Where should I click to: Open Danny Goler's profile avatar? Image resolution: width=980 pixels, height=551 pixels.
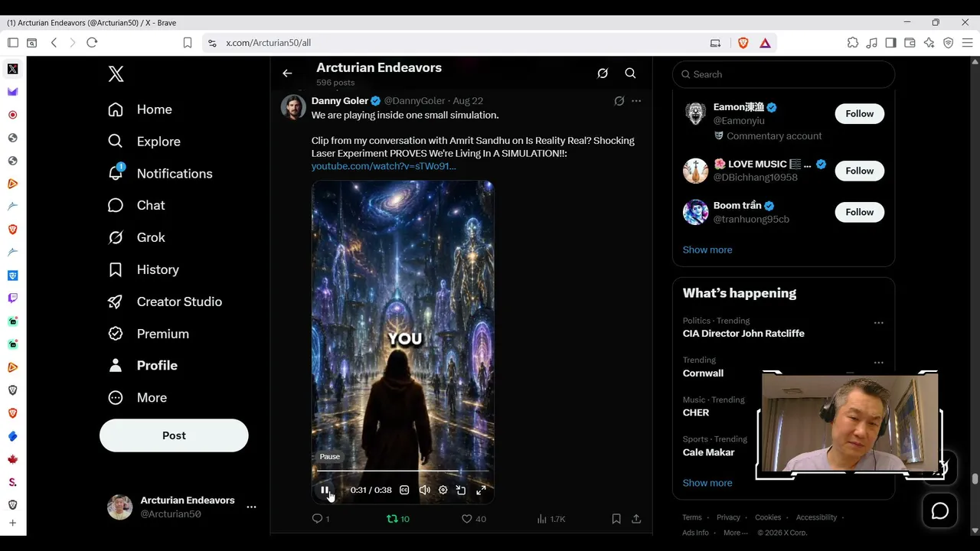[x=293, y=107]
